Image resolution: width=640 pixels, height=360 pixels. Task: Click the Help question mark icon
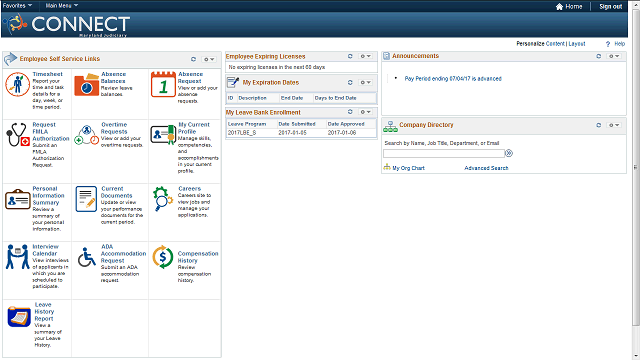coord(608,44)
